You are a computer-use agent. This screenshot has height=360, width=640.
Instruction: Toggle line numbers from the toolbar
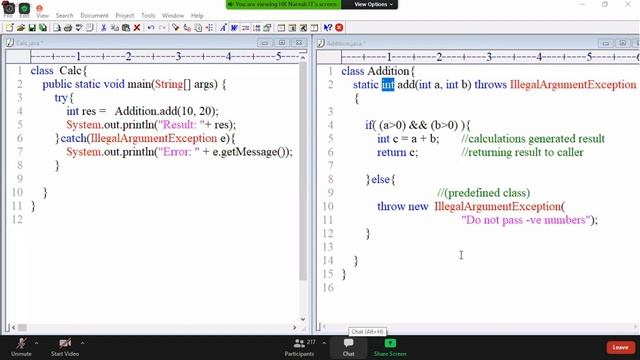click(x=256, y=28)
